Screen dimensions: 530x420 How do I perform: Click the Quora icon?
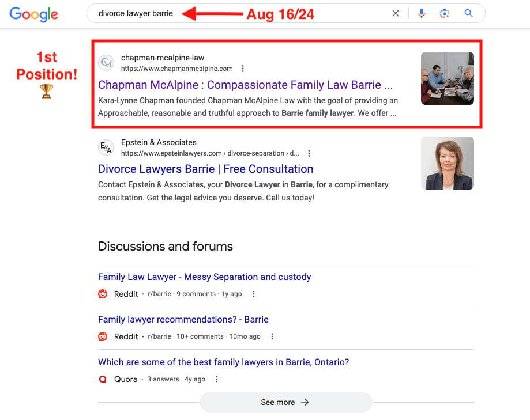tap(103, 379)
